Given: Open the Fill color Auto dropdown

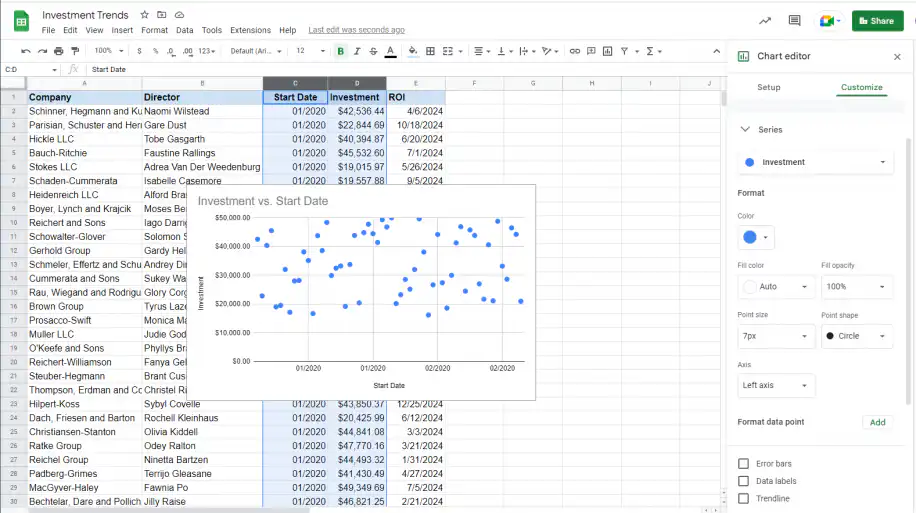Looking at the screenshot, I should coord(776,287).
